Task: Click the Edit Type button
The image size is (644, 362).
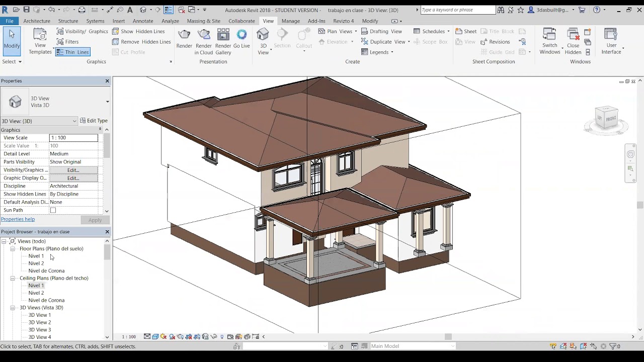Action: [94, 121]
